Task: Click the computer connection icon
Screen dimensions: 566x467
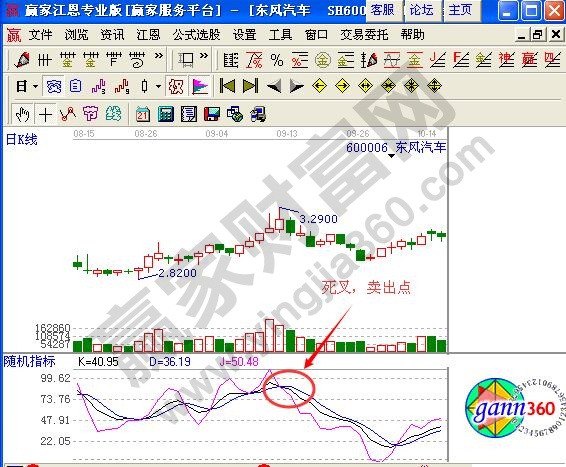Action: pos(258,114)
